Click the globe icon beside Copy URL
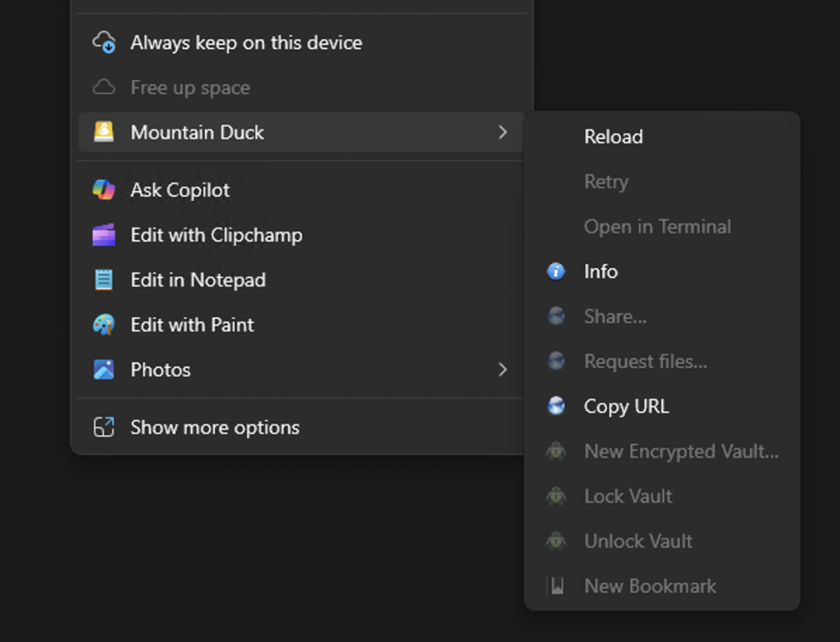 (x=556, y=406)
